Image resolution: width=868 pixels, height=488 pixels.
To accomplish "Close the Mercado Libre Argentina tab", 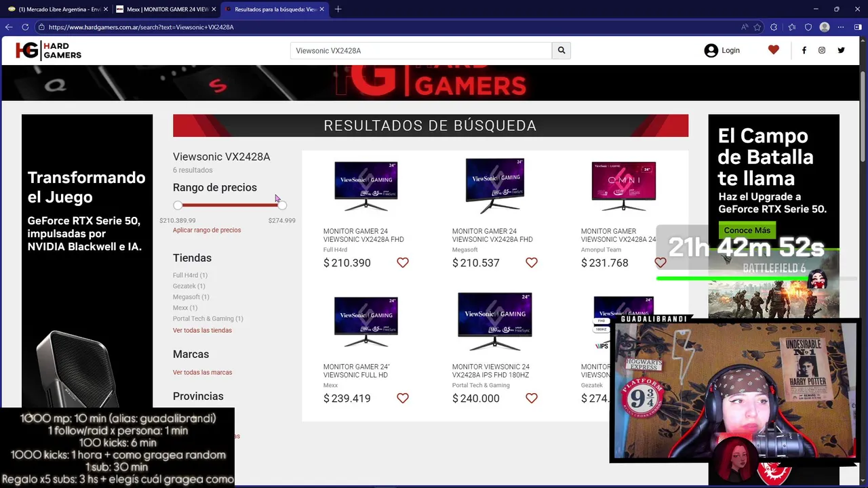I will pyautogui.click(x=106, y=9).
